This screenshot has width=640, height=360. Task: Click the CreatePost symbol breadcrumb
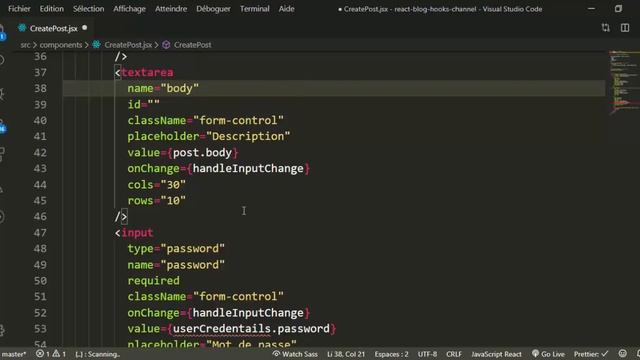(x=193, y=45)
